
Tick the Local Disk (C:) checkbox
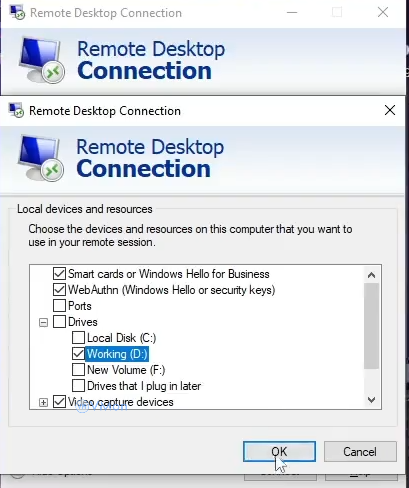pyautogui.click(x=78, y=338)
